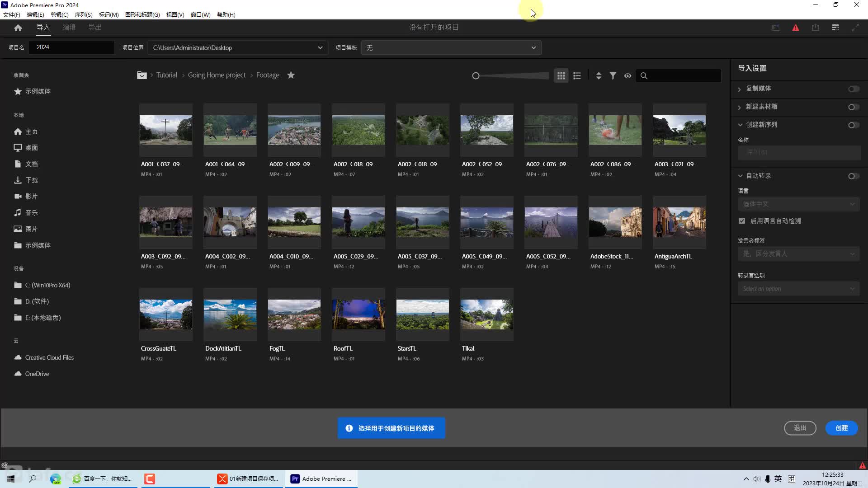The width and height of the screenshot is (868, 488).
Task: Click the Footage breadcrumb
Action: coord(268,75)
